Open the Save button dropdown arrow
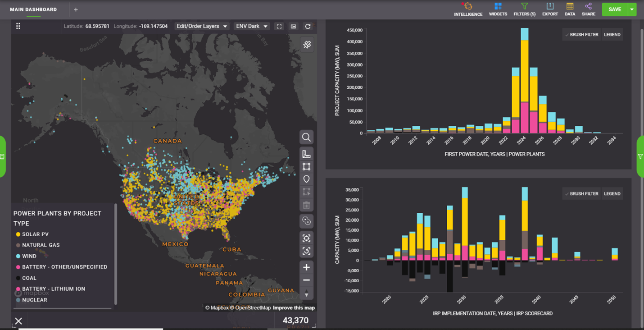The image size is (644, 330). pyautogui.click(x=632, y=9)
